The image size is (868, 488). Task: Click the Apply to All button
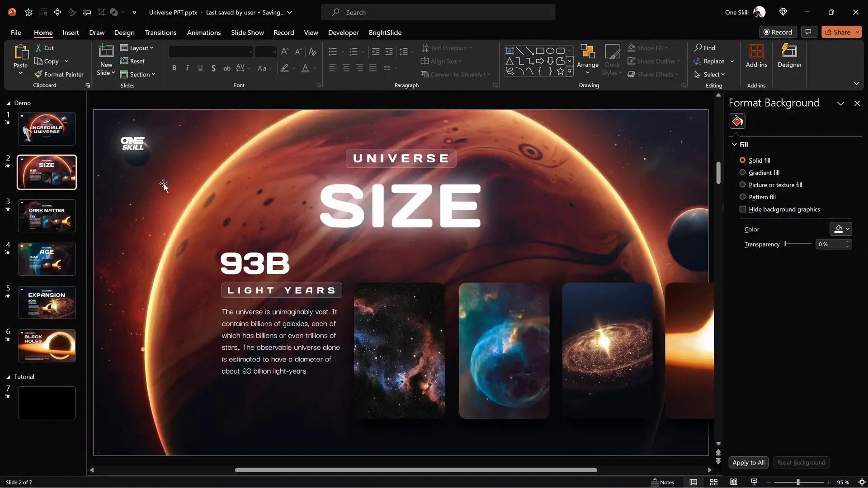pyautogui.click(x=748, y=462)
